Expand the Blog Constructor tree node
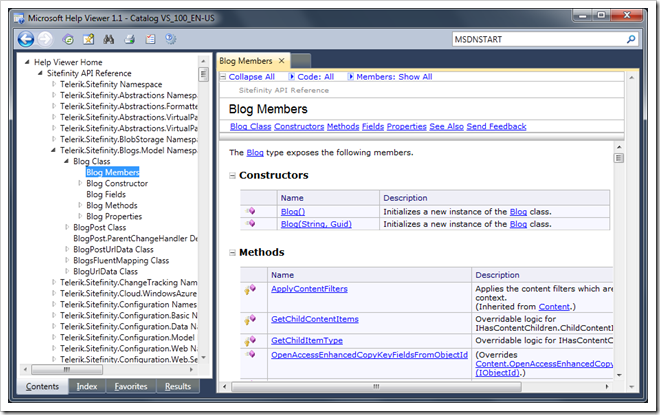 click(81, 183)
